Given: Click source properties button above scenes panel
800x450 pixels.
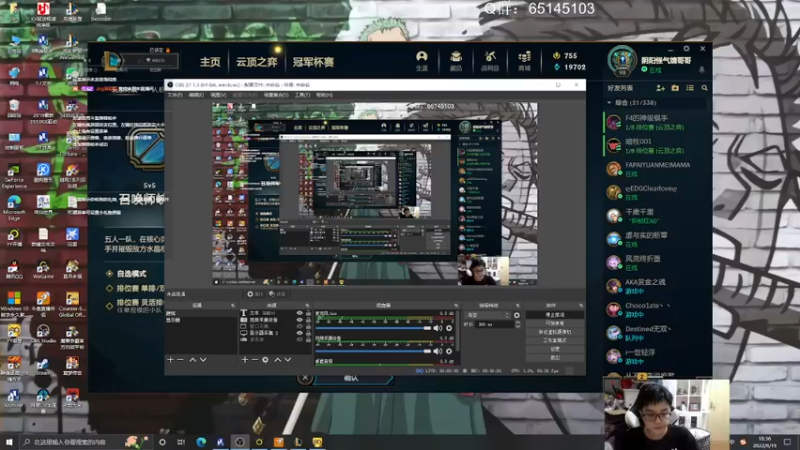Looking at the screenshot, I should pos(255,294).
